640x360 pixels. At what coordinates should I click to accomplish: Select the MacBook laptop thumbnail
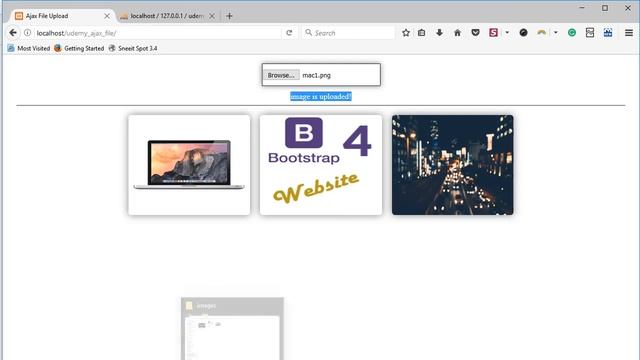(x=189, y=165)
